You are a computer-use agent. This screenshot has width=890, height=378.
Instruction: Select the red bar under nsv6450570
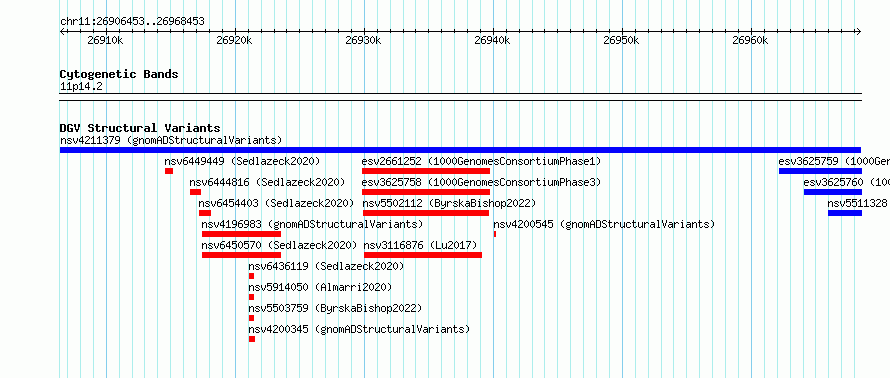[241, 255]
